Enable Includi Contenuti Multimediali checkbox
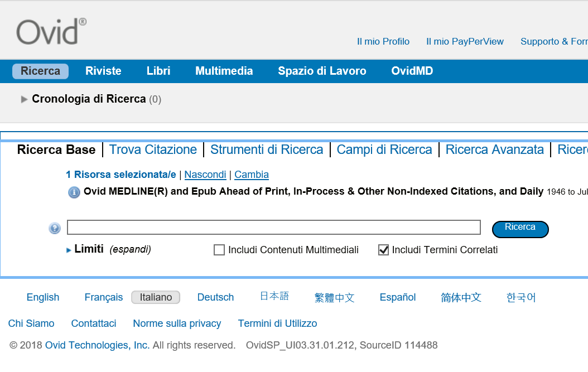 click(219, 250)
